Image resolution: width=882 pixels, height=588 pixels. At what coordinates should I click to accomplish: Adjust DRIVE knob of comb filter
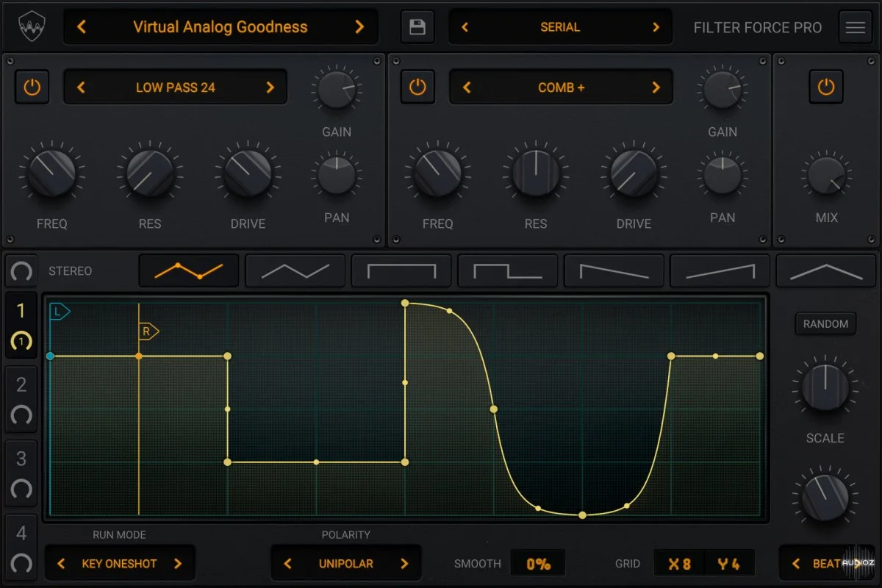(634, 173)
